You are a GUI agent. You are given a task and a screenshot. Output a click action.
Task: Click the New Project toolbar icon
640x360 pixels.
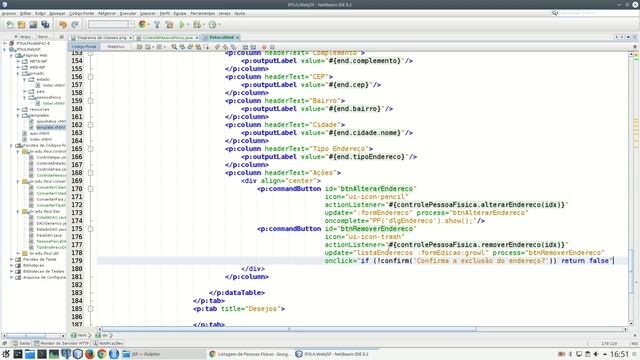point(21,24)
